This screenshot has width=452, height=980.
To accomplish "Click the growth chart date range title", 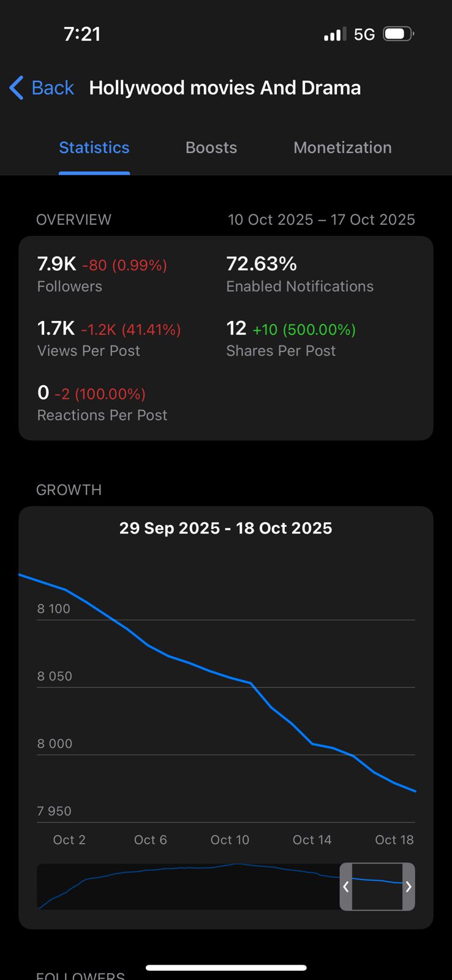I will pos(225,528).
